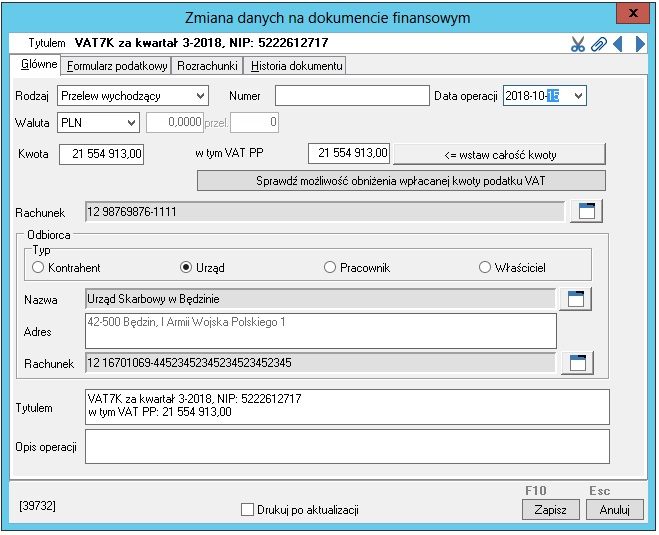Expand the Rodzaj dropdown list

201,96
